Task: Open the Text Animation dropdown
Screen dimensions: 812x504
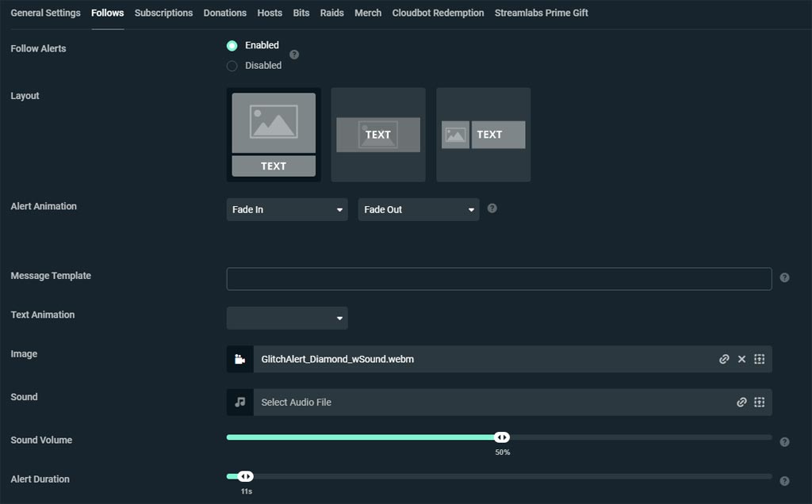Action: [x=287, y=319]
